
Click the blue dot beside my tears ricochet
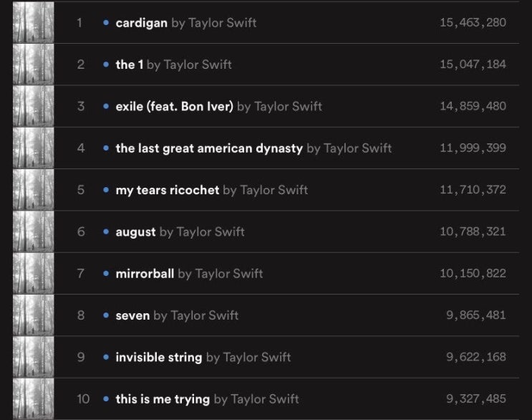(x=106, y=190)
